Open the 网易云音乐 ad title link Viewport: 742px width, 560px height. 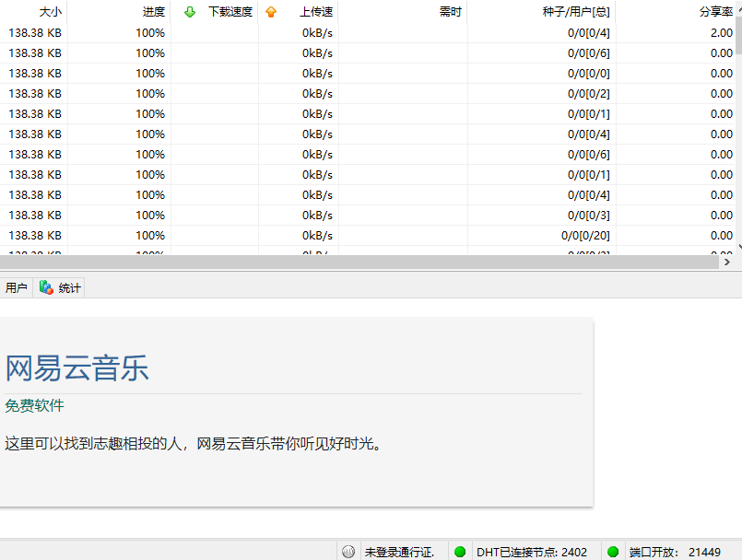pos(77,368)
